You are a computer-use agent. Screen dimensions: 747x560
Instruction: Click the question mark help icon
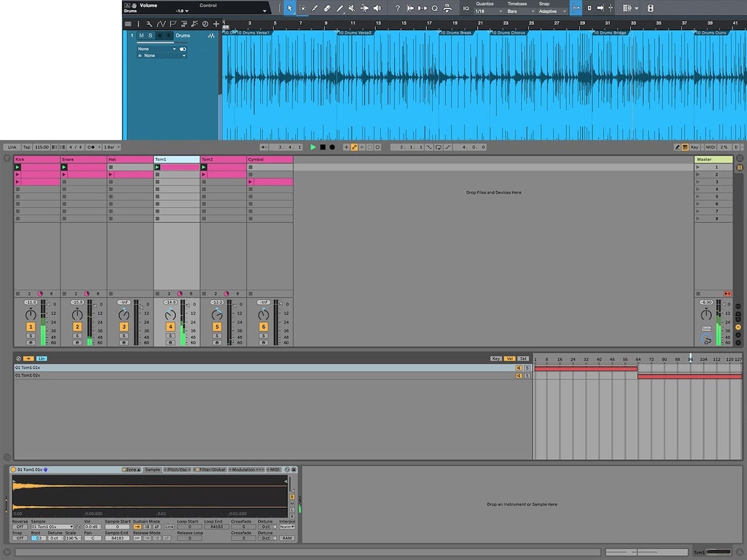coord(398,8)
